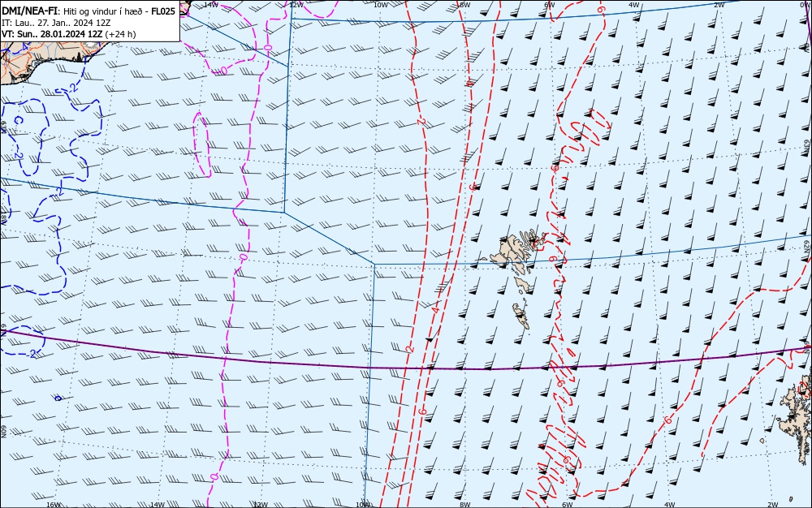Click the '14W' longitude label along the top edge
The width and height of the screenshot is (812, 508).
tap(211, 4)
